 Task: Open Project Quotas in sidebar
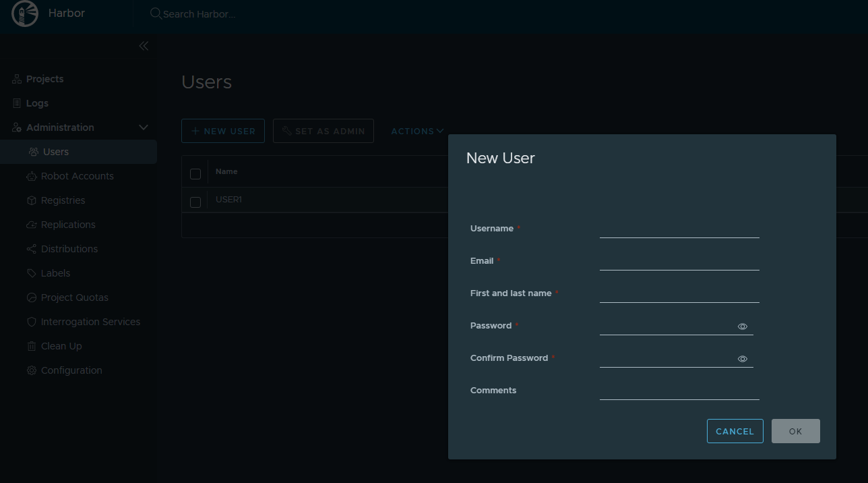(74, 297)
